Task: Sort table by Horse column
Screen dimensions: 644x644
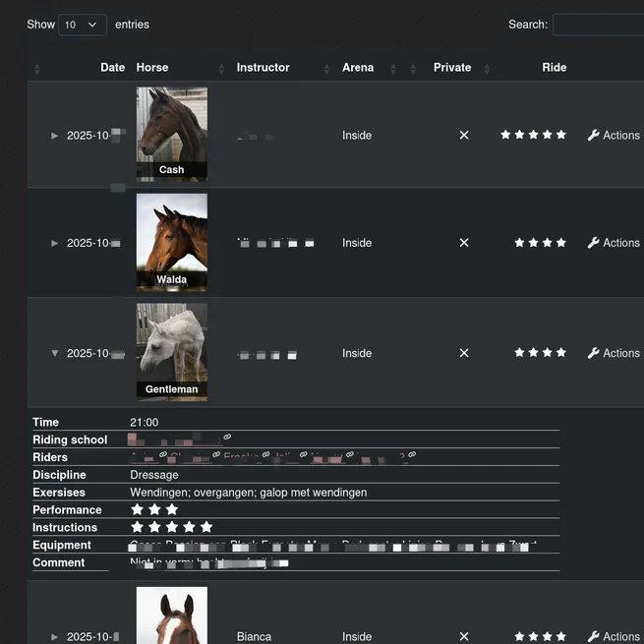Action: (152, 68)
